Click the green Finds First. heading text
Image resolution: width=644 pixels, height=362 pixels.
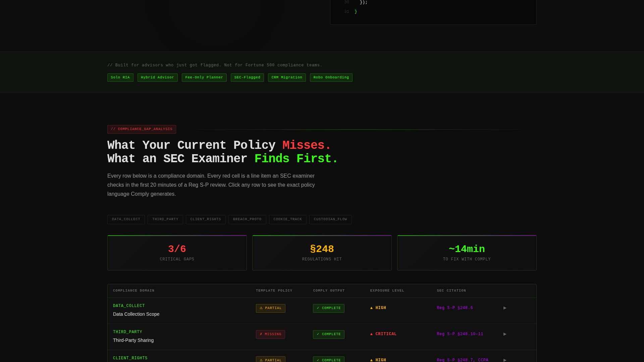point(296,159)
